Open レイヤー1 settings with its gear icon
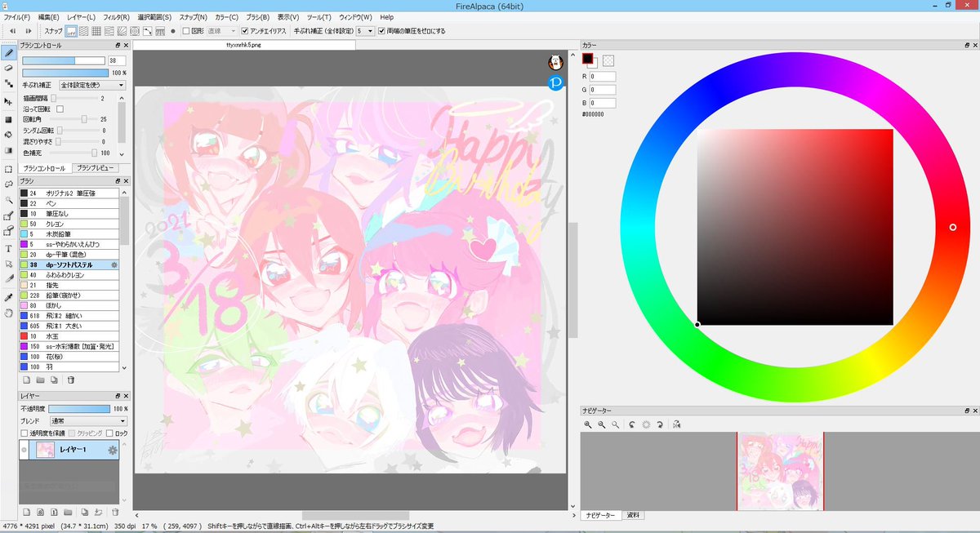Viewport: 980px width, 533px height. point(113,450)
